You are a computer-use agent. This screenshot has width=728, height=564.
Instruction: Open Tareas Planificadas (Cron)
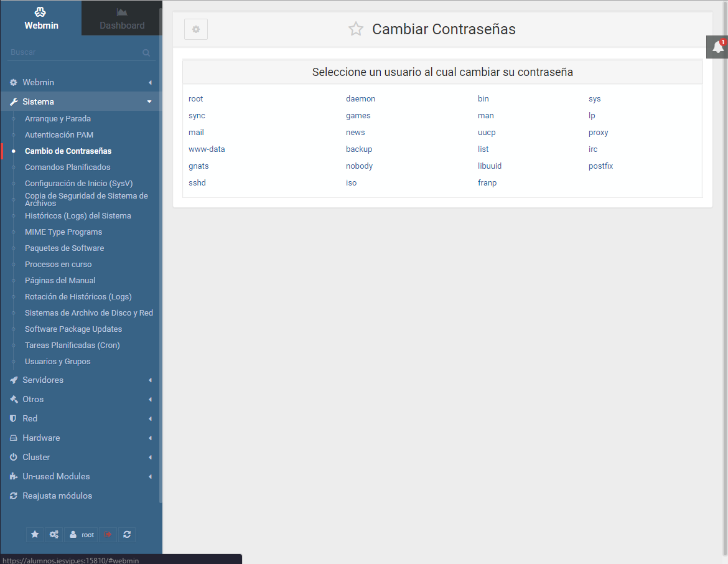[x=72, y=345]
